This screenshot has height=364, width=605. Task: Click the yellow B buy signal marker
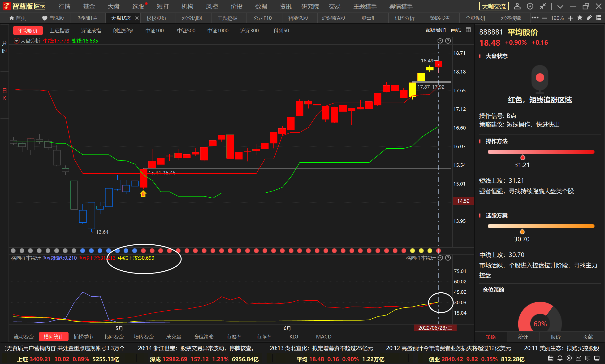tap(143, 194)
